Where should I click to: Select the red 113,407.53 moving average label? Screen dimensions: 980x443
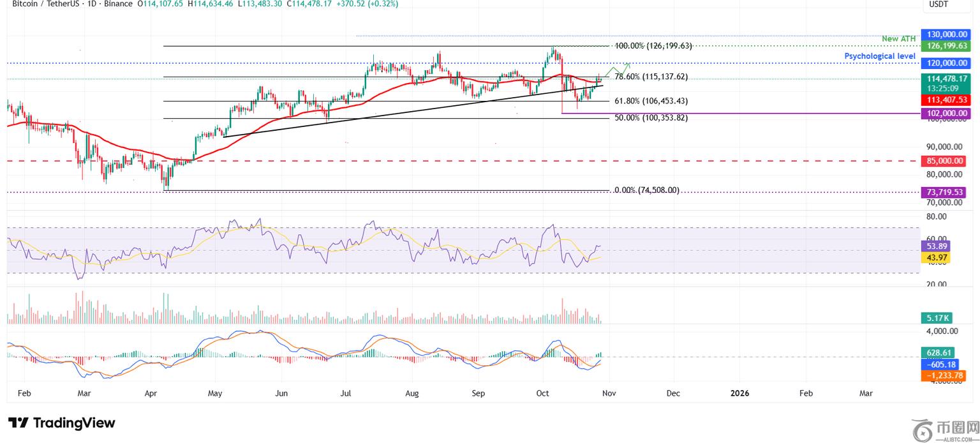(x=944, y=100)
